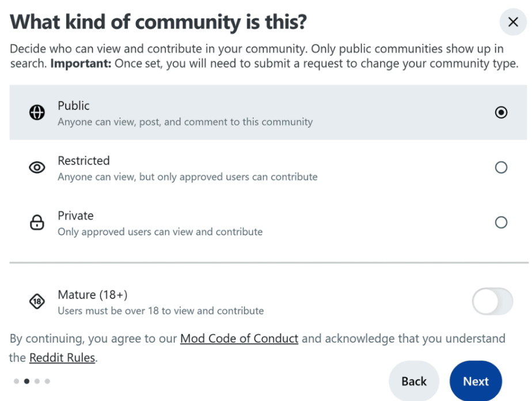
Task: Open the Mod Code of Conduct link
Action: pos(239,338)
